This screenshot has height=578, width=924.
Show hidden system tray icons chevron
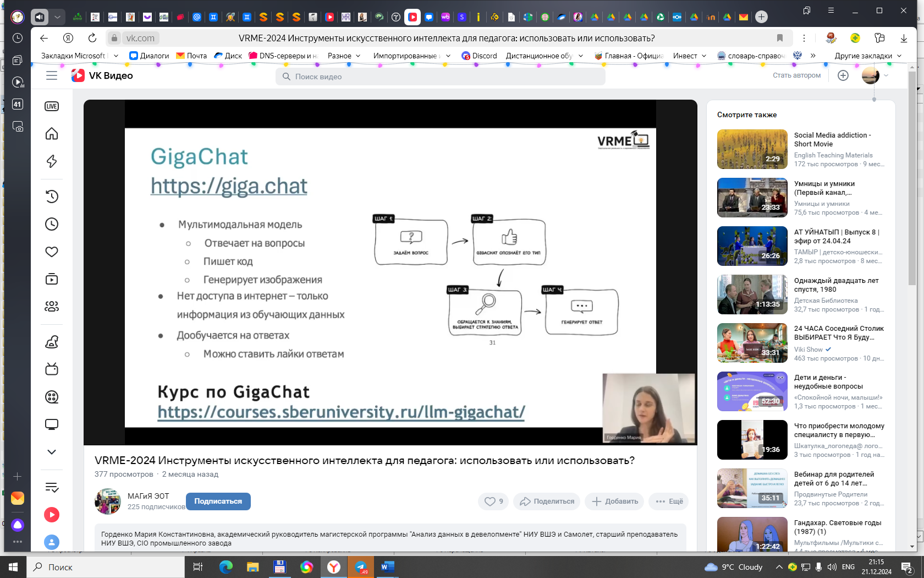coord(779,567)
